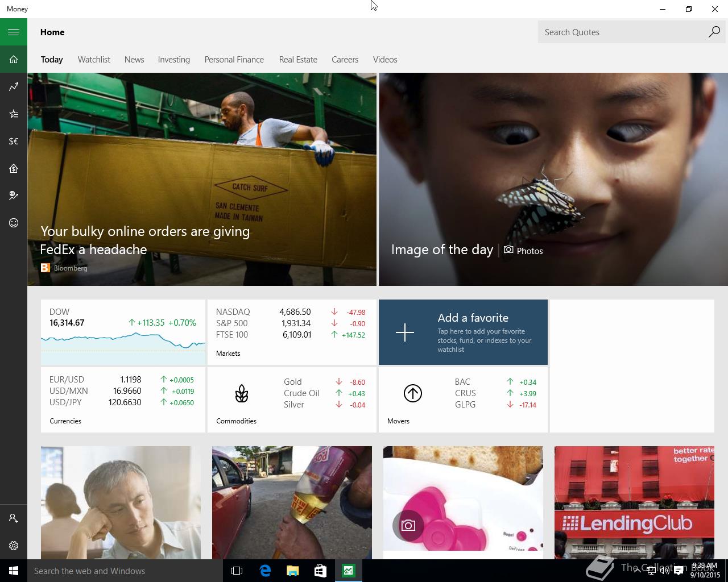Image resolution: width=728 pixels, height=582 pixels.
Task: Open the Windows Store taskbar icon
Action: [320, 571]
